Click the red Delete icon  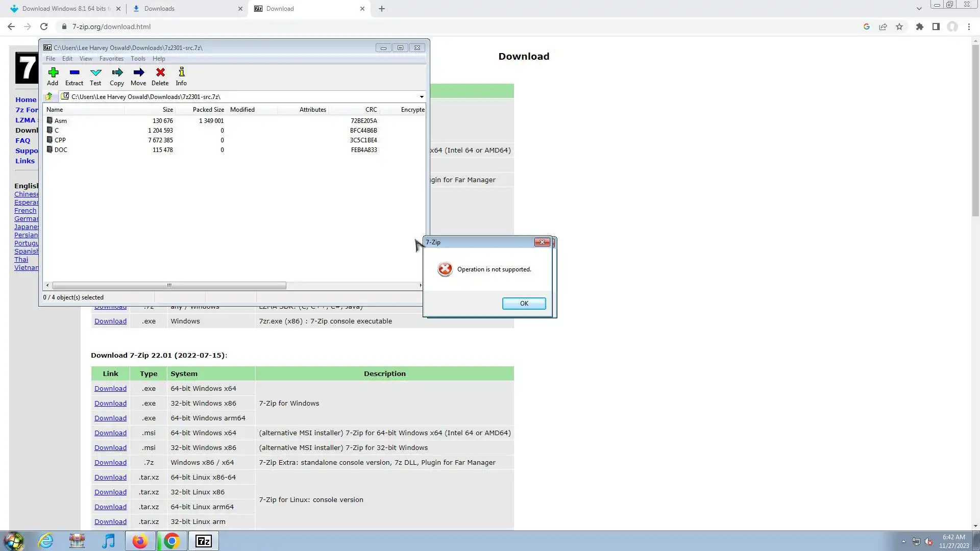click(160, 72)
